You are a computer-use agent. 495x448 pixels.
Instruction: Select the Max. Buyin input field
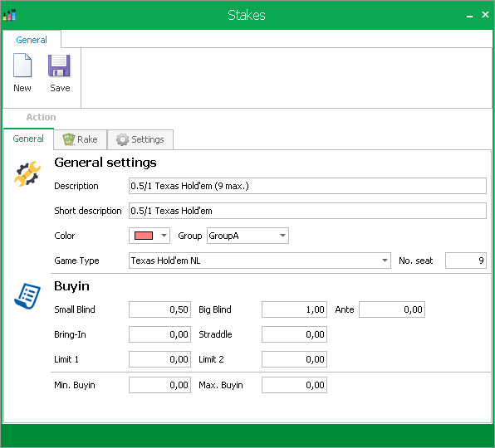[294, 385]
